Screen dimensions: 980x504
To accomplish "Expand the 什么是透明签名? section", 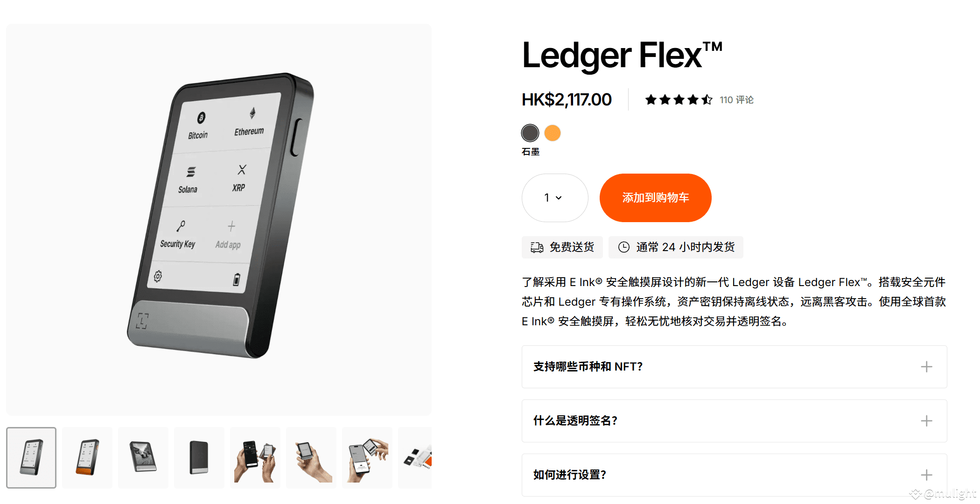I will [734, 421].
